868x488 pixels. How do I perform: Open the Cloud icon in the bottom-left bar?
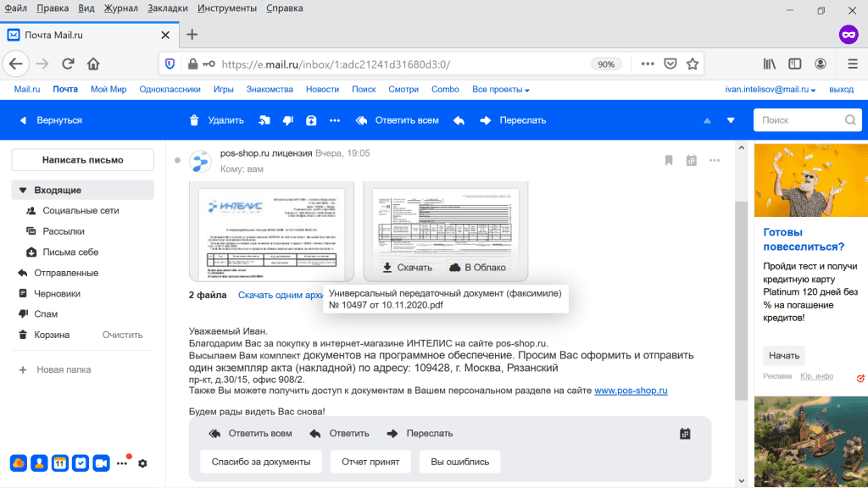pyautogui.click(x=18, y=463)
